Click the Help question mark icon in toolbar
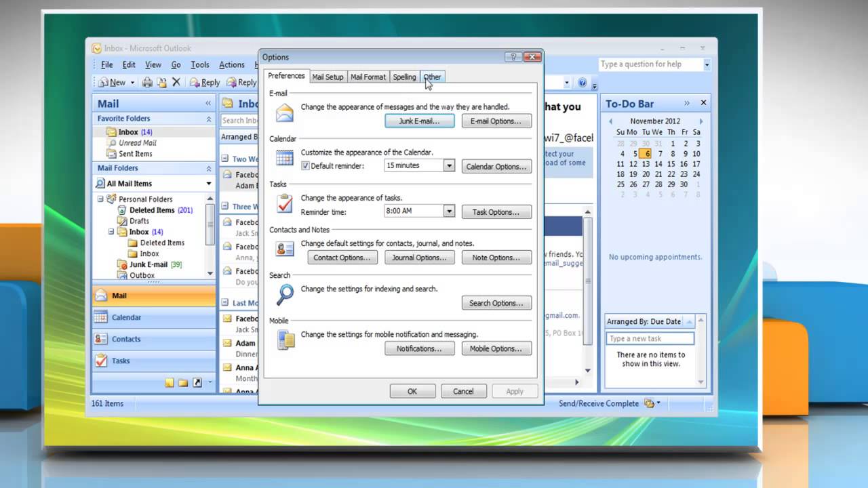Screen dimensions: 868x488 click(582, 83)
